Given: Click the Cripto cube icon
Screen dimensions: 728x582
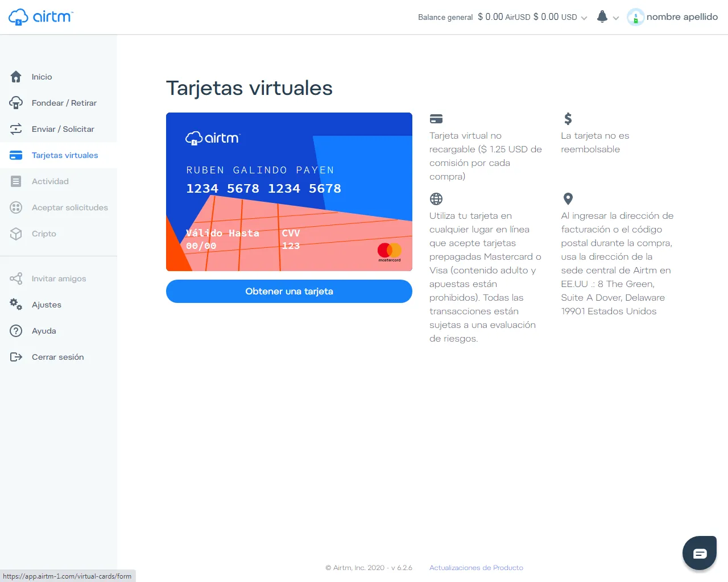Looking at the screenshot, I should click(x=16, y=234).
